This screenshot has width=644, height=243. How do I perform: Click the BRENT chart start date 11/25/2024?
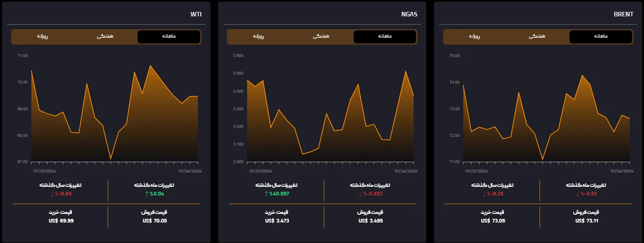476,171
